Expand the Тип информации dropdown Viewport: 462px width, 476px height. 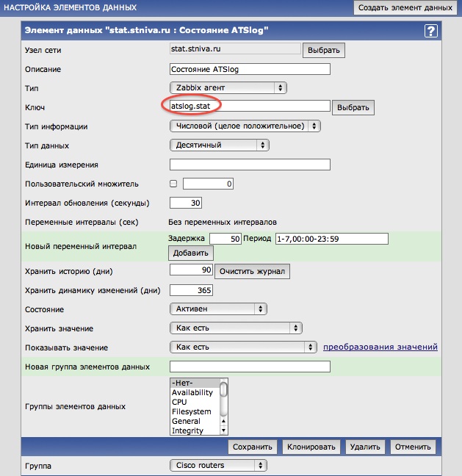[x=245, y=126]
